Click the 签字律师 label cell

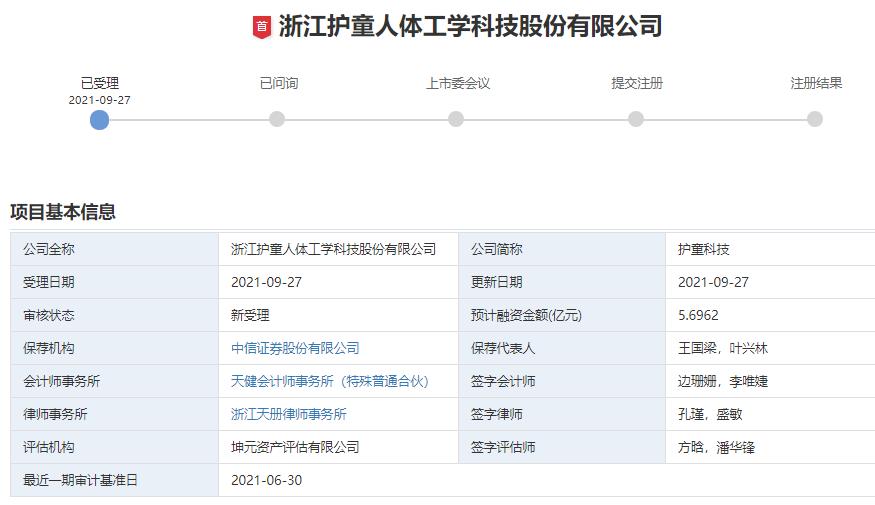pyautogui.click(x=562, y=414)
